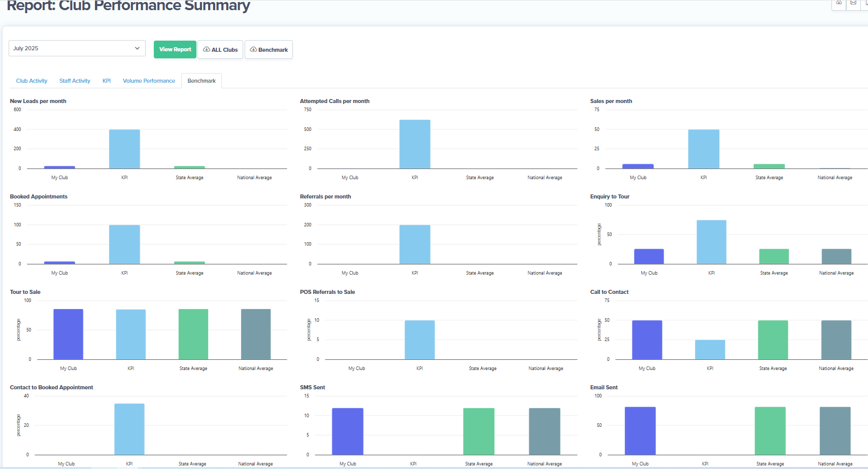This screenshot has width=868, height=469.
Task: Click the "POS Referrals to Sale" chart title
Action: 327,292
